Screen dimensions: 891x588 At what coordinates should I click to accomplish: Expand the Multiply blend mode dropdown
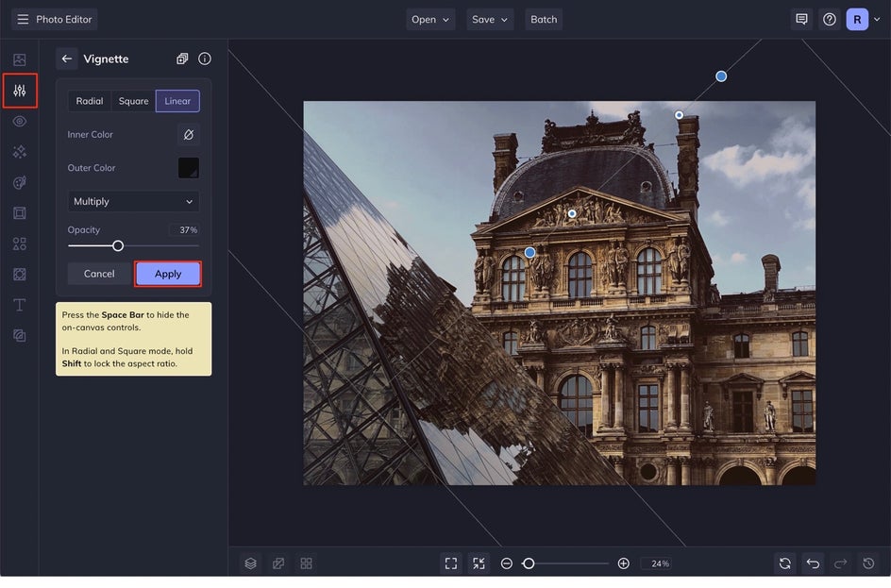coord(133,201)
